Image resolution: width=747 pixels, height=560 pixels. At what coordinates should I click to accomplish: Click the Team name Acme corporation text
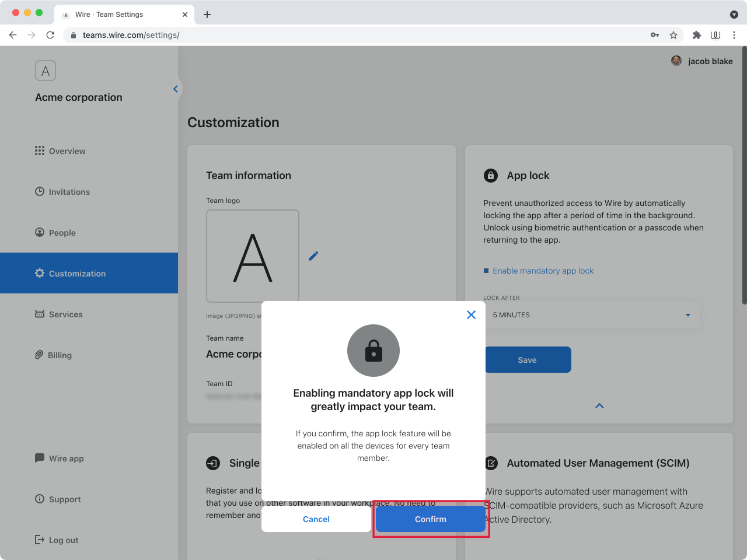234,354
